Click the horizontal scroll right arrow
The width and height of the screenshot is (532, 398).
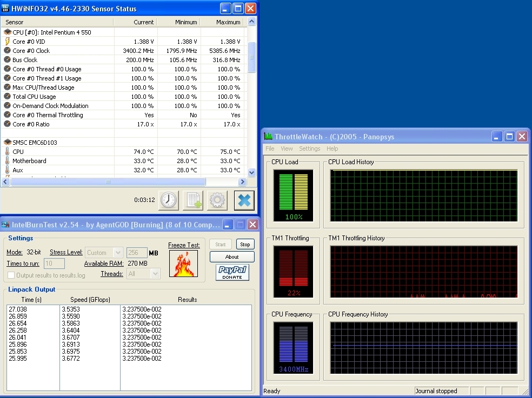click(242, 181)
